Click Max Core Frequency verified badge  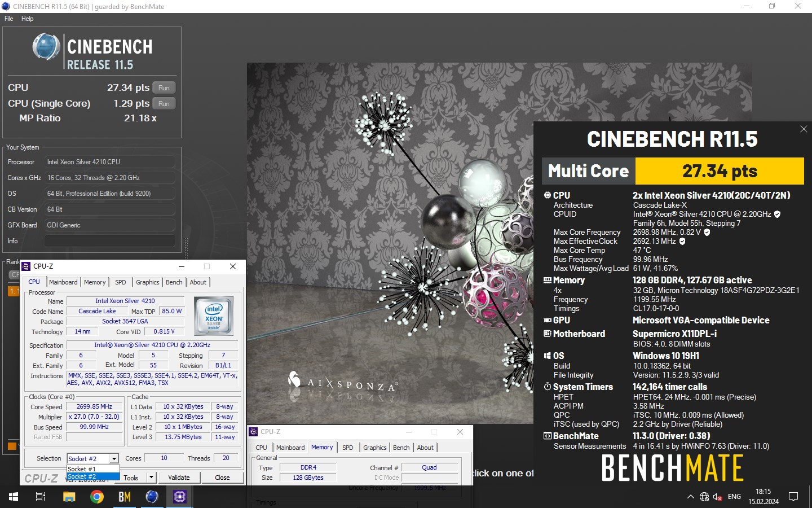point(707,232)
